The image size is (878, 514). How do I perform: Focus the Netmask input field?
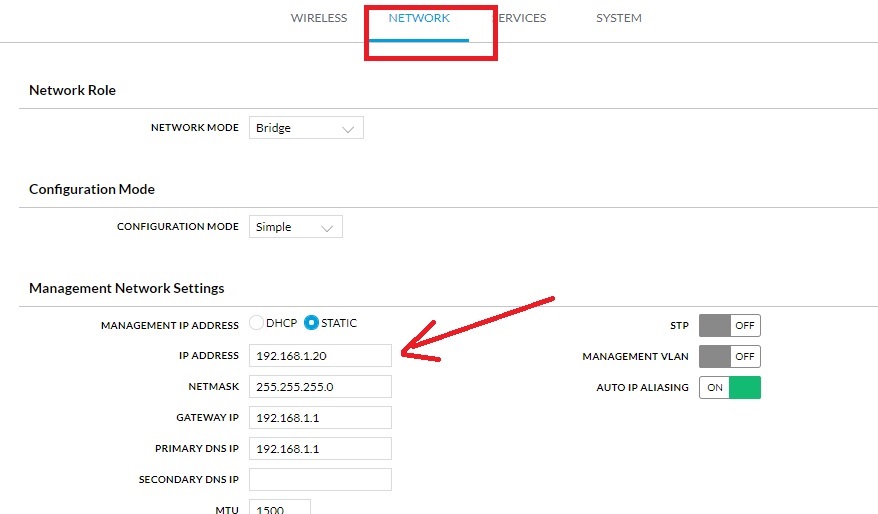click(x=320, y=387)
